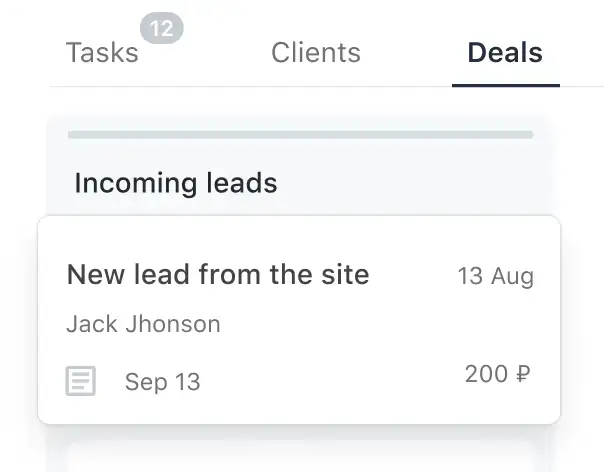Select the Sep 13 due date
The image size is (604, 472).
pyautogui.click(x=162, y=382)
